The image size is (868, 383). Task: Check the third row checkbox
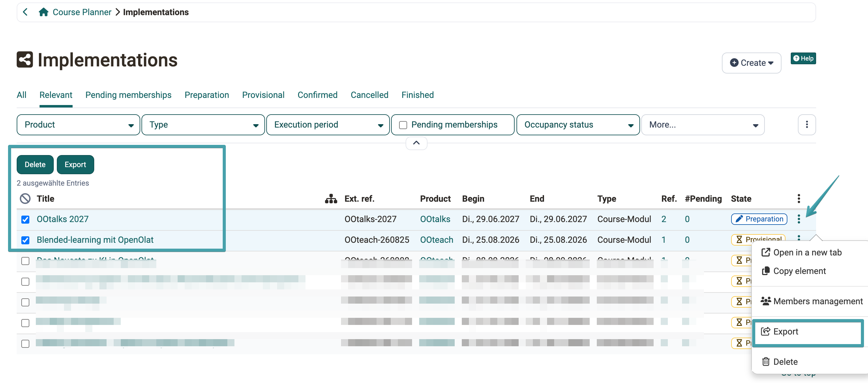pyautogui.click(x=25, y=261)
